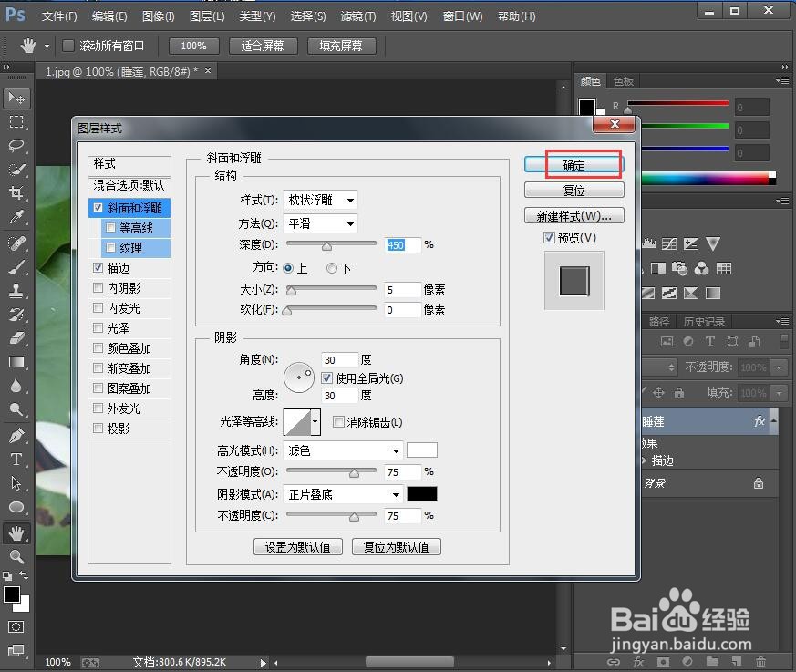Select the Gradient tool
The height and width of the screenshot is (672, 796).
coord(16,362)
